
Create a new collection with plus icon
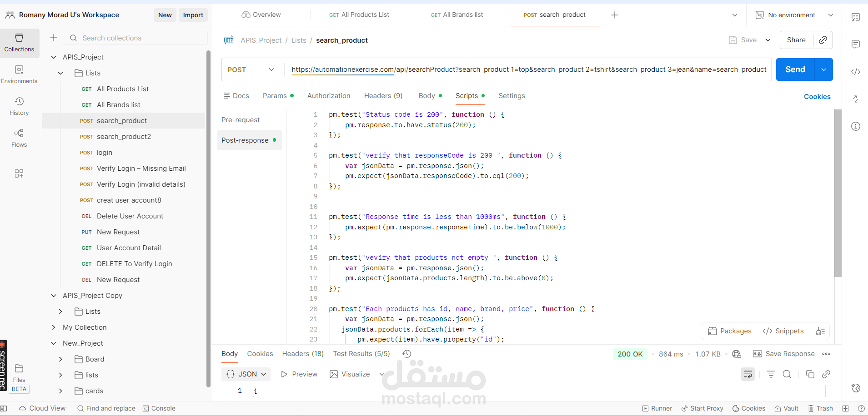click(54, 38)
